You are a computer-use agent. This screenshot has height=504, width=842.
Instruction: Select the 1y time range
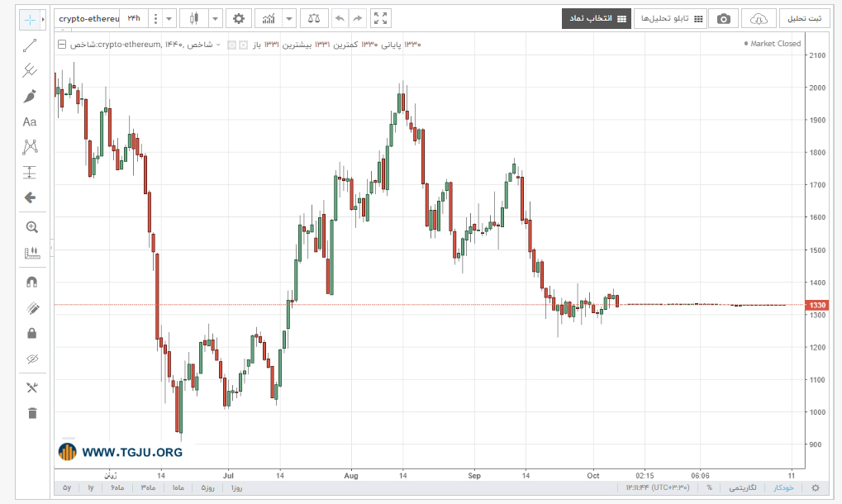coord(91,488)
